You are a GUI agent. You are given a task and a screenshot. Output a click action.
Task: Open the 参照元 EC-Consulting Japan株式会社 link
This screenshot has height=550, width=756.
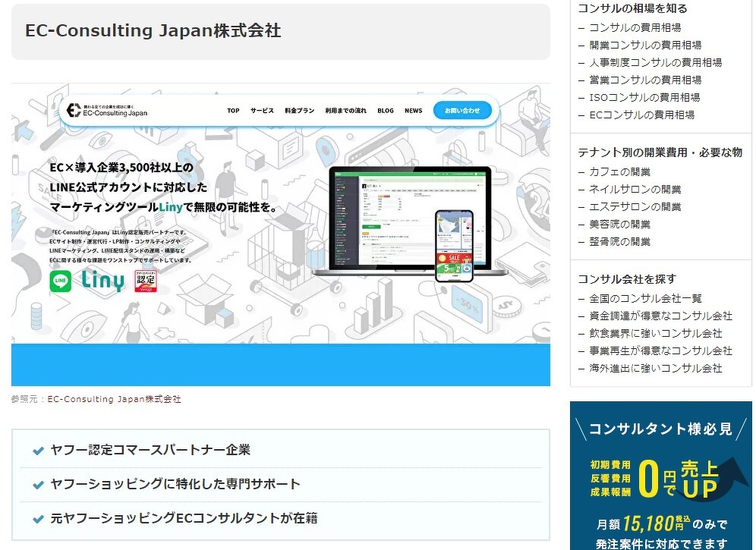pyautogui.click(x=114, y=399)
